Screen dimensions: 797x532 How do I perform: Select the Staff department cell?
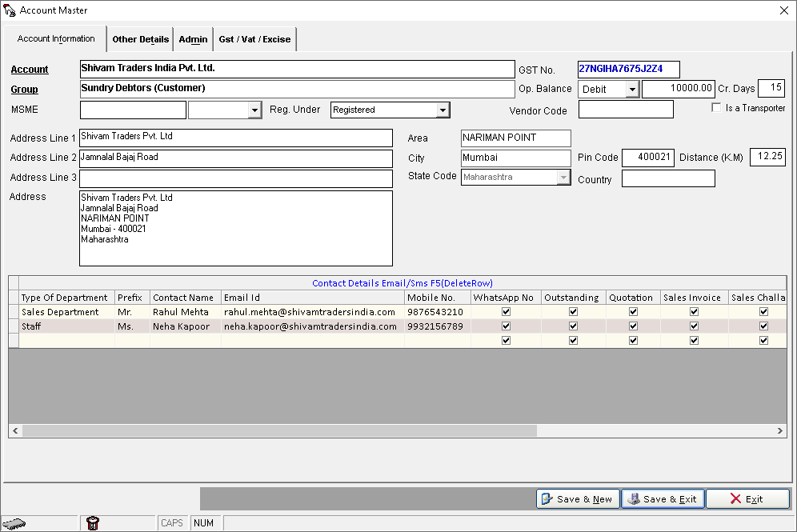(x=66, y=326)
